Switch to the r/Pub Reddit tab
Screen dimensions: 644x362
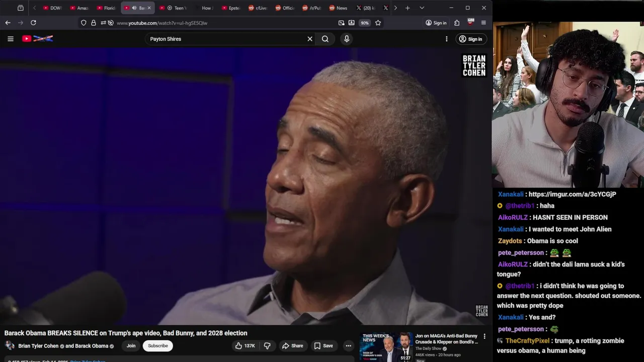point(312,8)
